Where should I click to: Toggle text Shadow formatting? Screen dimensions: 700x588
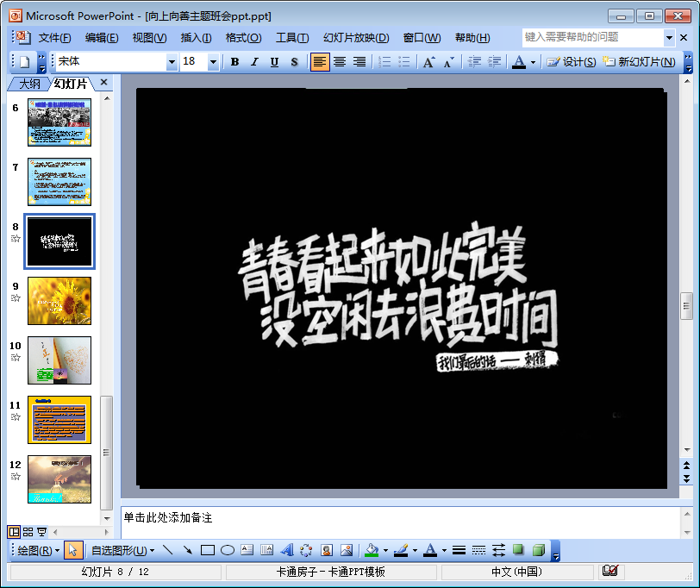click(x=294, y=62)
